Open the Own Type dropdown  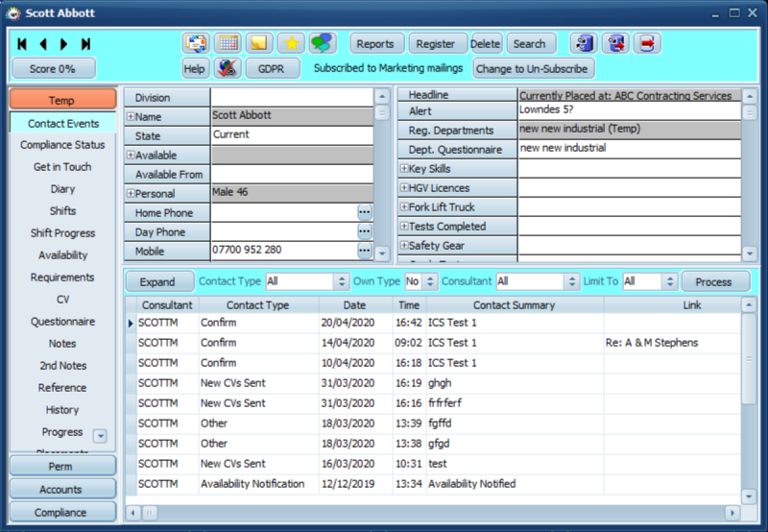430,281
